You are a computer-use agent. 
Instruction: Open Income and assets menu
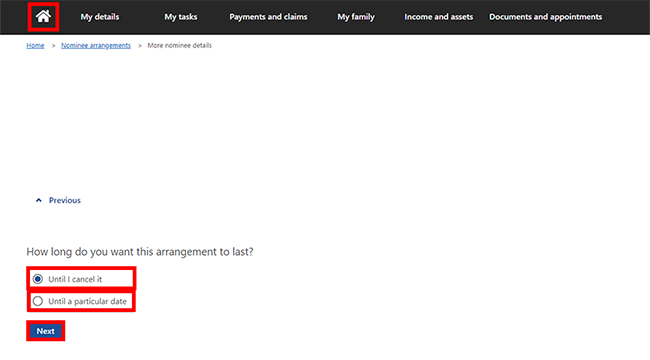[439, 17]
